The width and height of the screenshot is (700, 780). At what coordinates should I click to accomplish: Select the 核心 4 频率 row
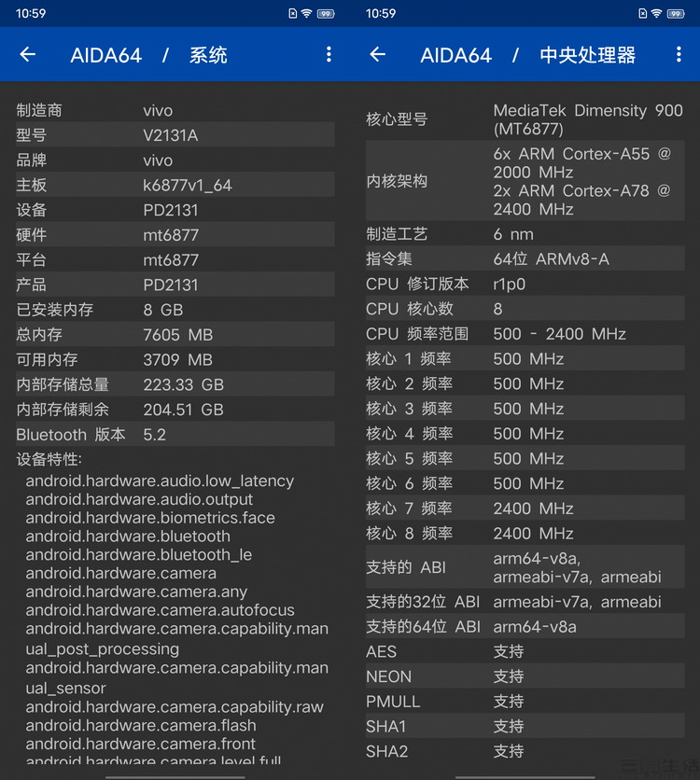point(525,433)
